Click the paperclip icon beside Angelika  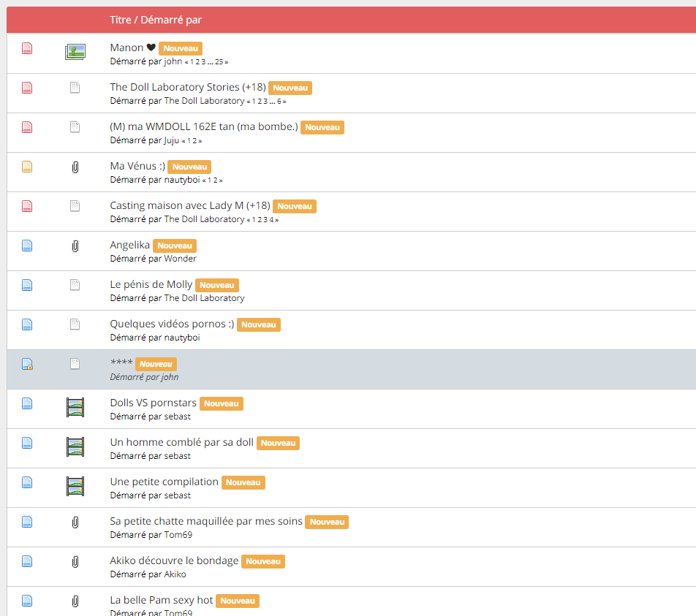click(x=75, y=246)
